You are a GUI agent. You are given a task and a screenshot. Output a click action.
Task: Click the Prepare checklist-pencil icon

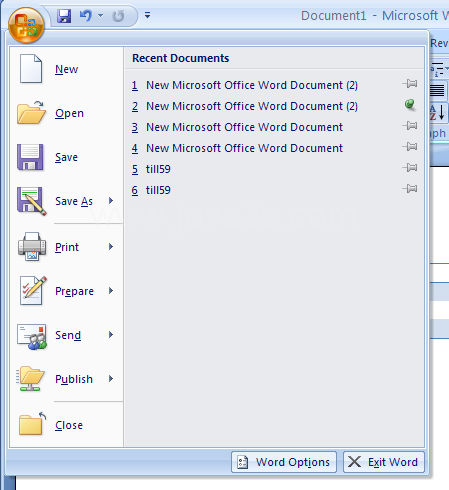tap(33, 290)
